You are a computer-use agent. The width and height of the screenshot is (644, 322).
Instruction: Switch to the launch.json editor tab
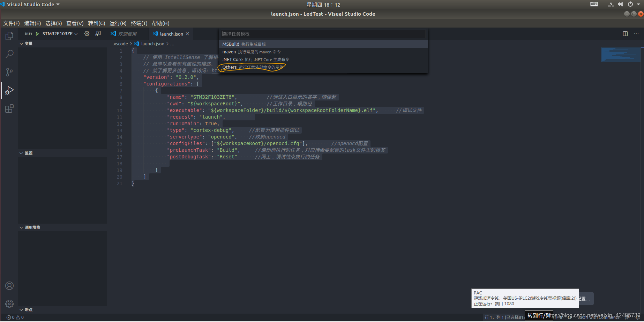tap(171, 34)
